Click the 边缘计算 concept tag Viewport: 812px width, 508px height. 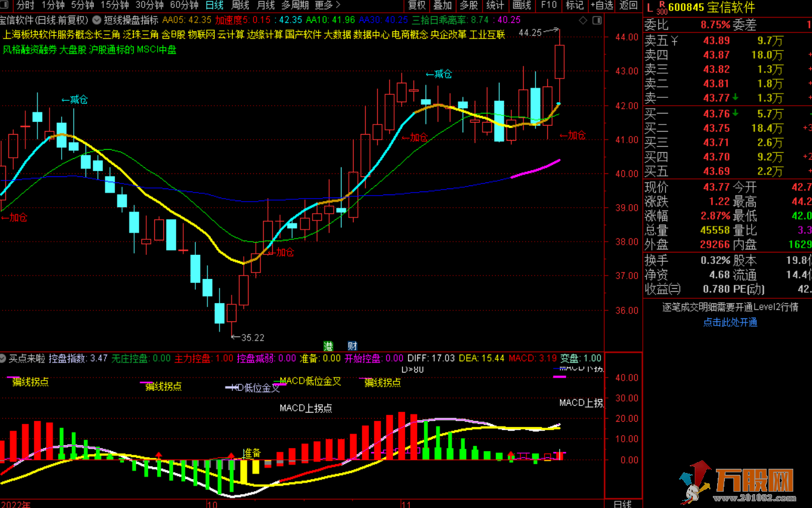click(264, 34)
